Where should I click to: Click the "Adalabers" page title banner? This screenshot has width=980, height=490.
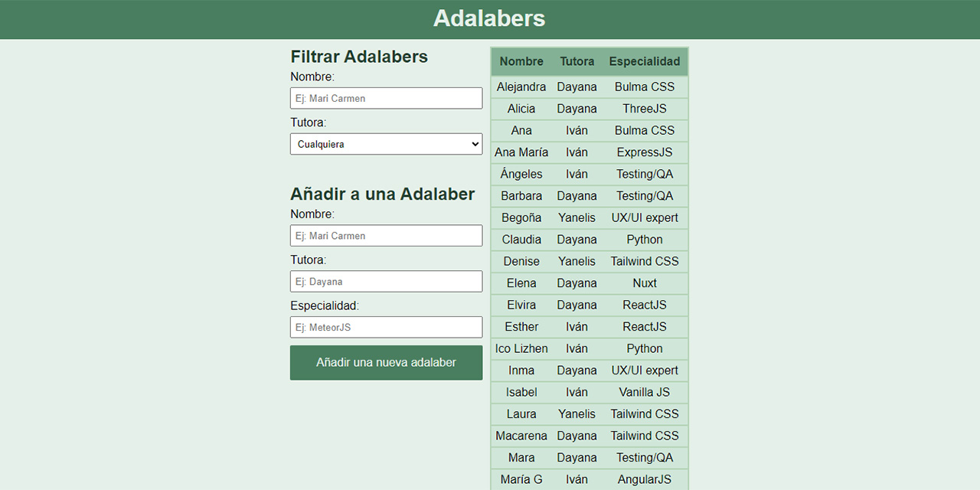click(489, 18)
